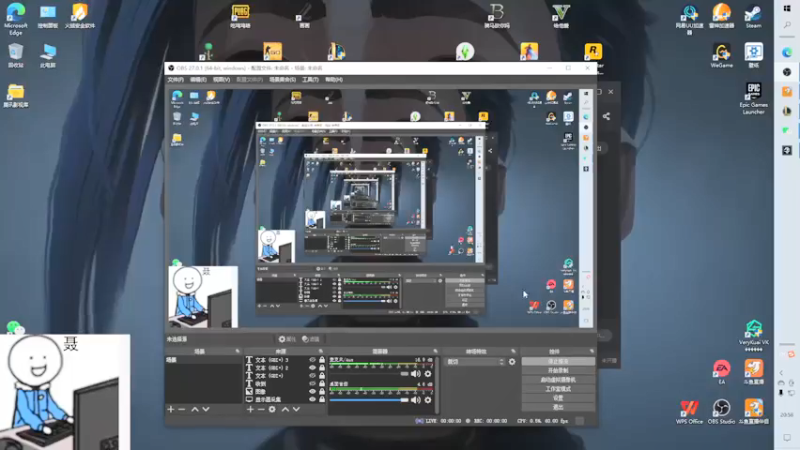800x450 pixels.
Task: Add a new source with the plus icon in Sources
Action: click(250, 409)
